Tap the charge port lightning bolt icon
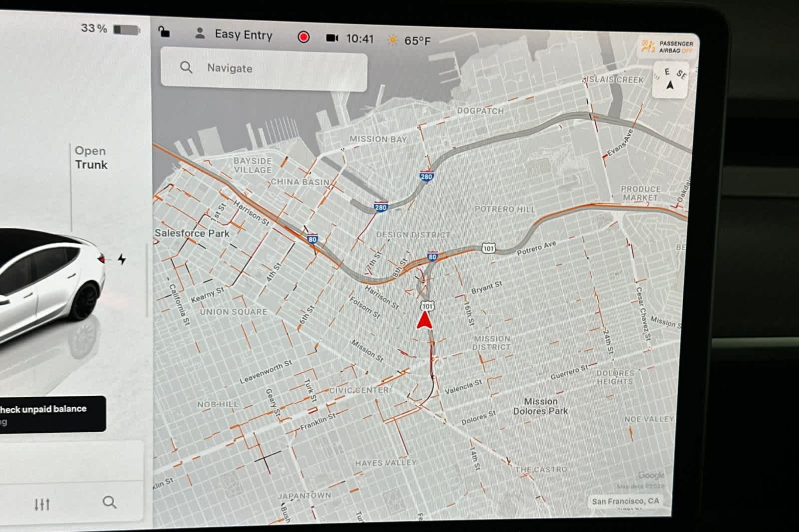 point(122,259)
